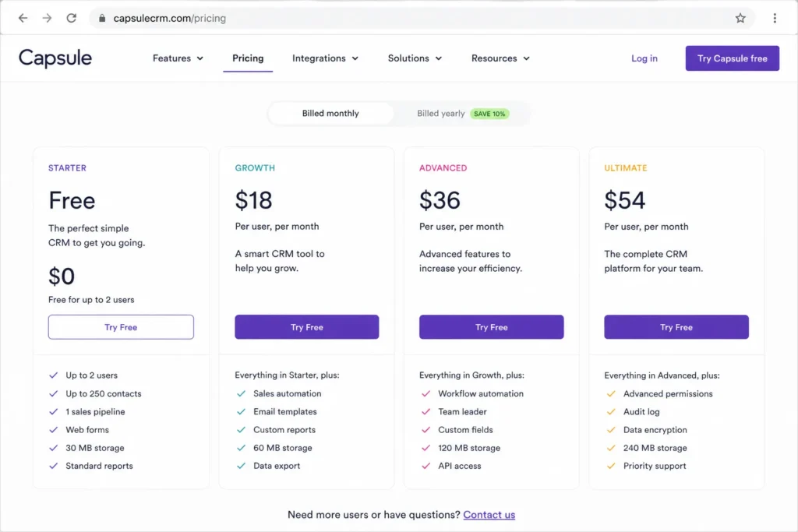Expand the Integrations dropdown menu
The width and height of the screenshot is (798, 532).
pyautogui.click(x=325, y=58)
